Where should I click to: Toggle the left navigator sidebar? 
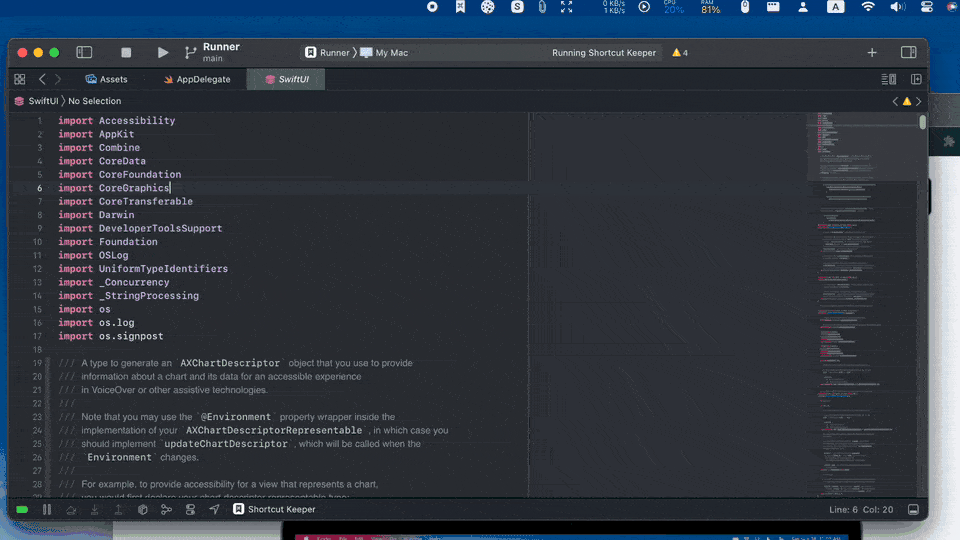click(84, 52)
